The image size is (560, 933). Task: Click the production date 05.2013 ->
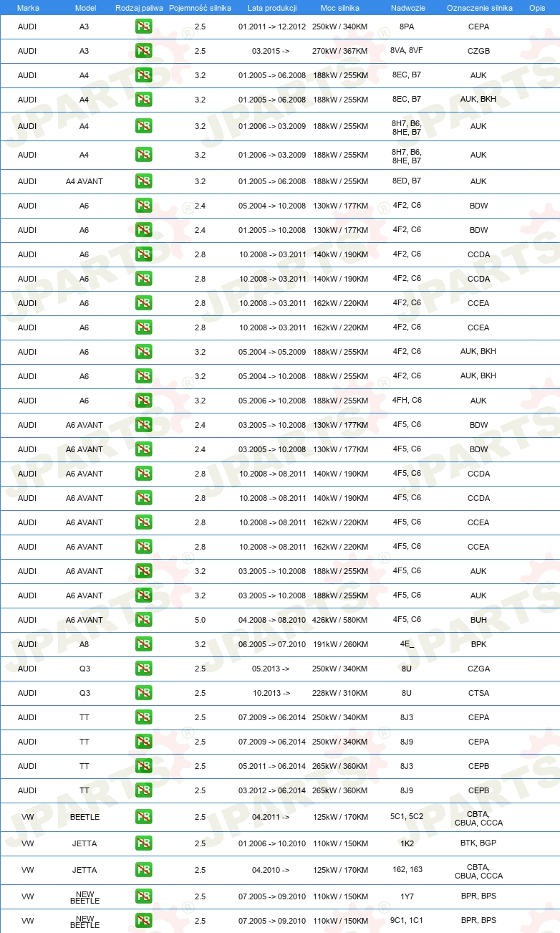[x=271, y=669]
